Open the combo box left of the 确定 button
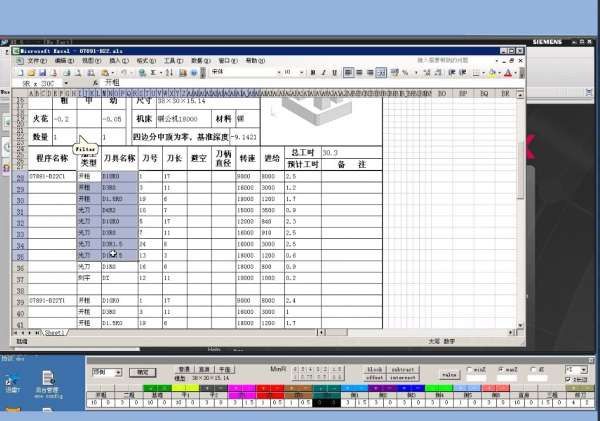The image size is (600, 421). 107,372
